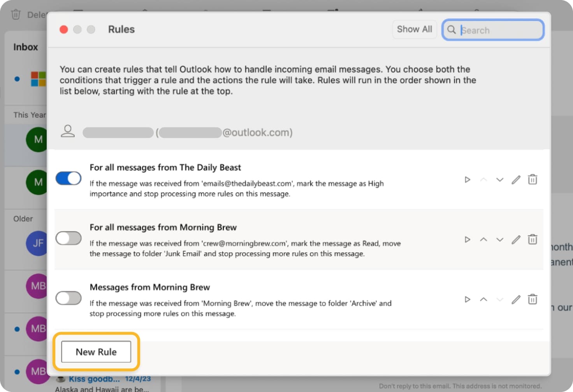This screenshot has width=573, height=392.
Task: Edit Messages from Morning Brew with pencil icon
Action: pyautogui.click(x=516, y=299)
